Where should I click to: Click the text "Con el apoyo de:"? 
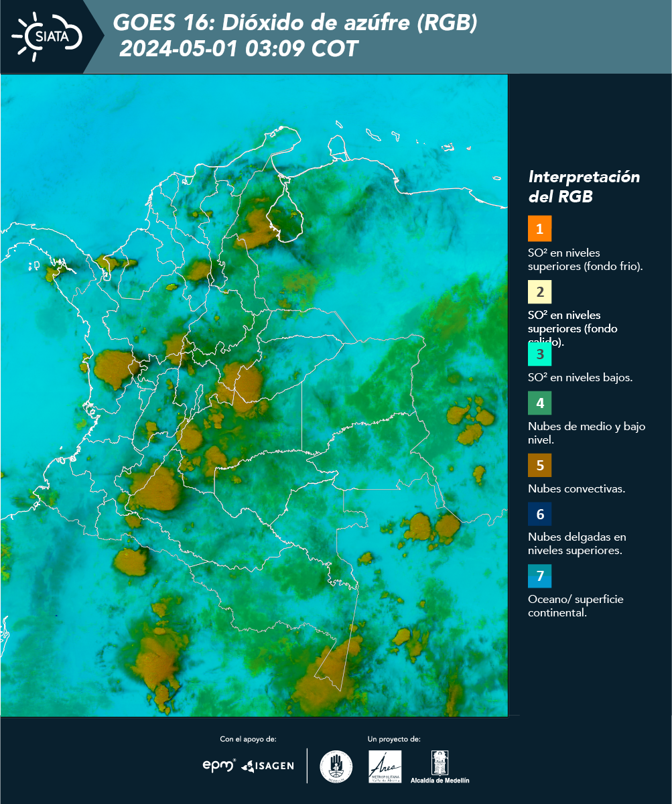point(248,739)
